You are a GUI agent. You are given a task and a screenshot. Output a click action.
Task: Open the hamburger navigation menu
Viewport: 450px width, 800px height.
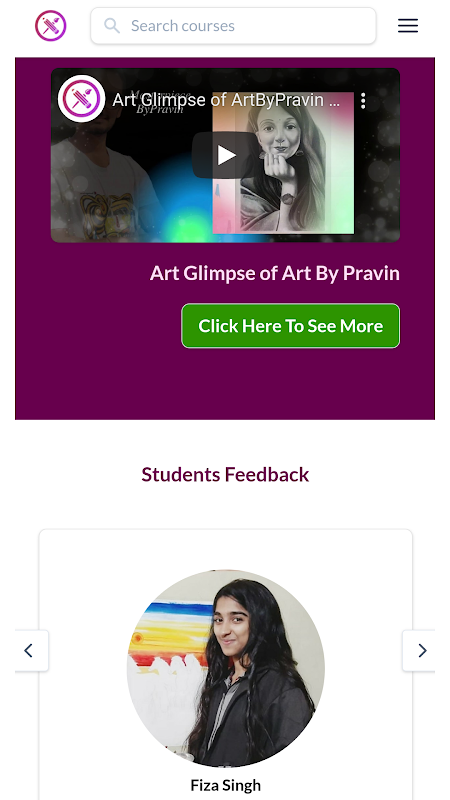[408, 26]
